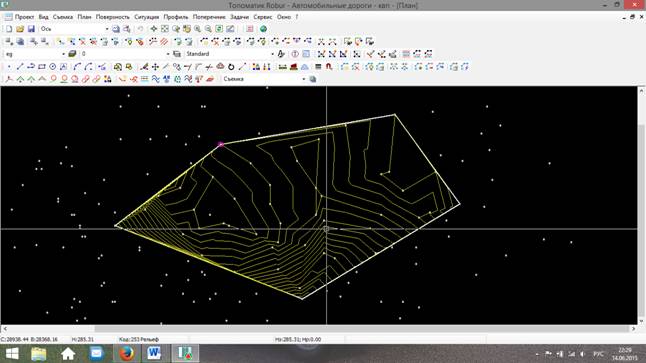Click the magnet snap icon
The height and width of the screenshot is (363, 646).
coord(329,66)
